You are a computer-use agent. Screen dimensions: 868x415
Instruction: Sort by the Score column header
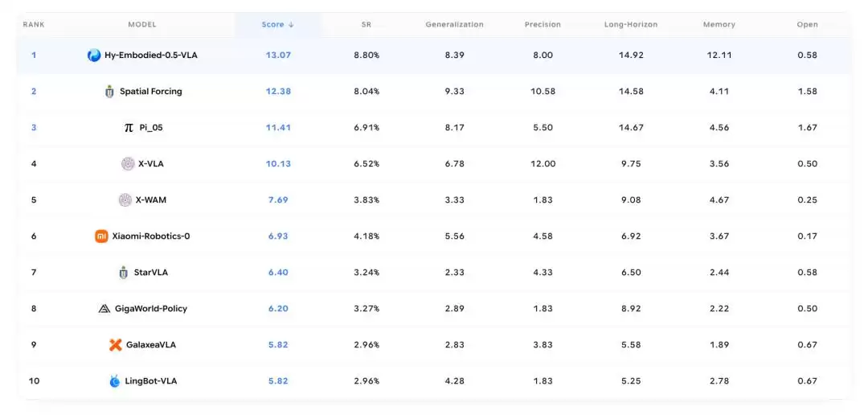pos(278,24)
